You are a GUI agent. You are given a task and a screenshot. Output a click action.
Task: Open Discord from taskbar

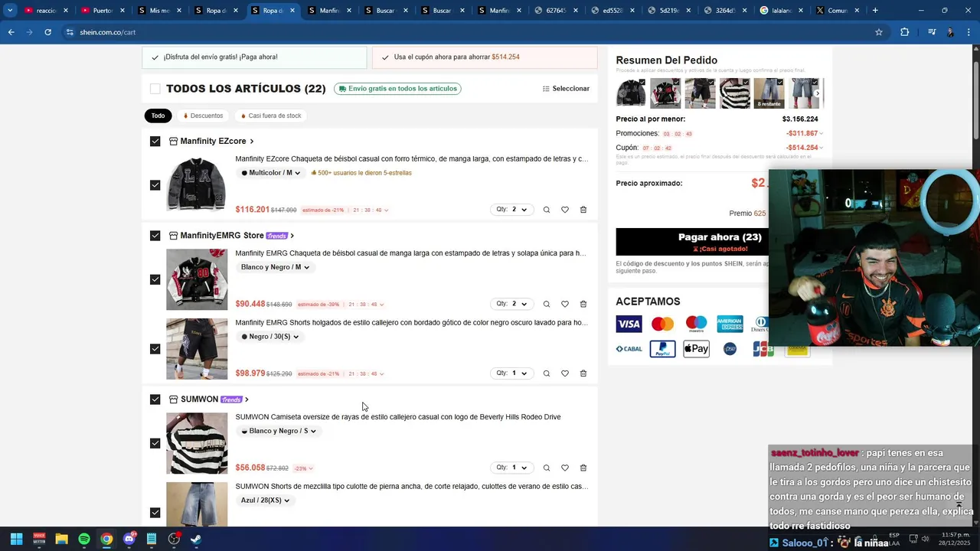pos(129,539)
